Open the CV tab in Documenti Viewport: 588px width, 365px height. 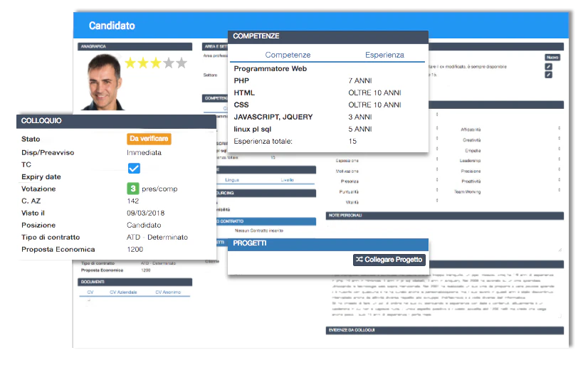(x=90, y=292)
